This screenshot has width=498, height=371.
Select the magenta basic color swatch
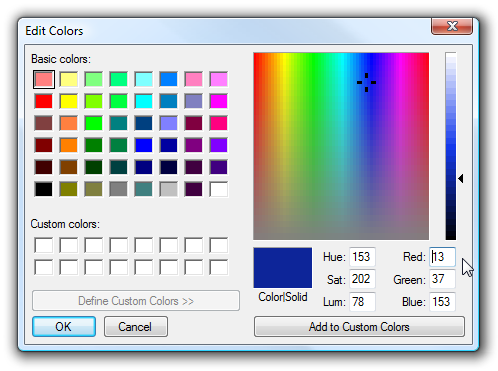(219, 101)
